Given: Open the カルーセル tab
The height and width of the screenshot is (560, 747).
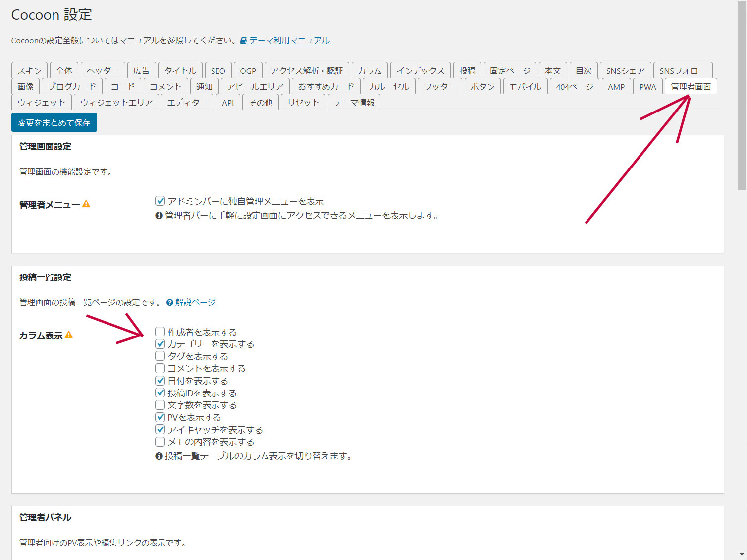Looking at the screenshot, I should coord(389,86).
